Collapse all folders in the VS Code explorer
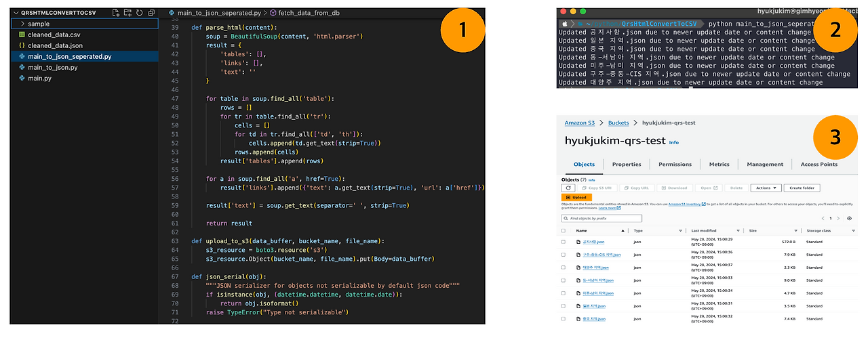The width and height of the screenshot is (868, 361). [151, 13]
